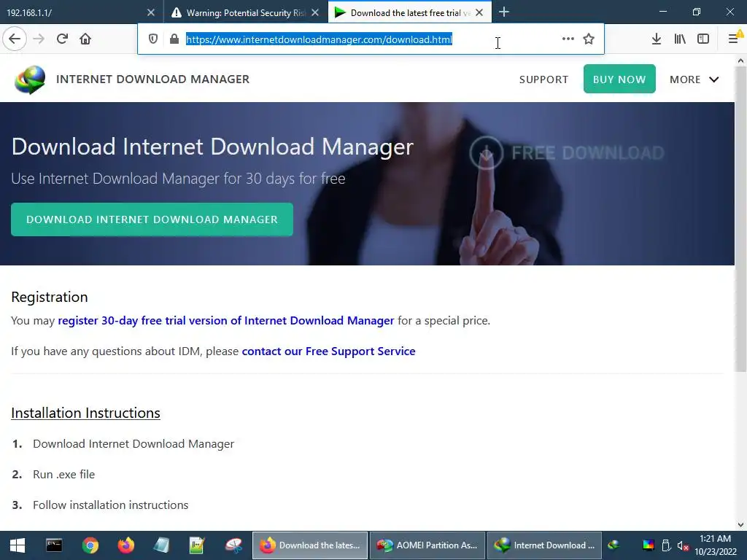Open the Firefox hamburger menu
The height and width of the screenshot is (560, 747).
tap(734, 39)
